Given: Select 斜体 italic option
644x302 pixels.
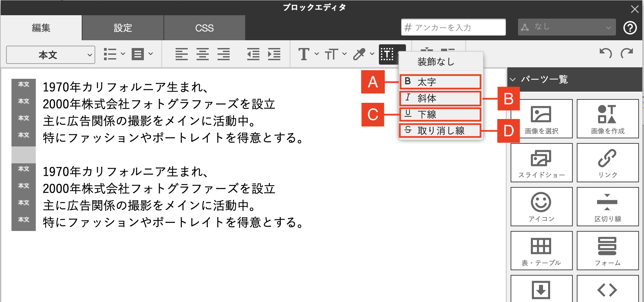Looking at the screenshot, I should tap(440, 98).
